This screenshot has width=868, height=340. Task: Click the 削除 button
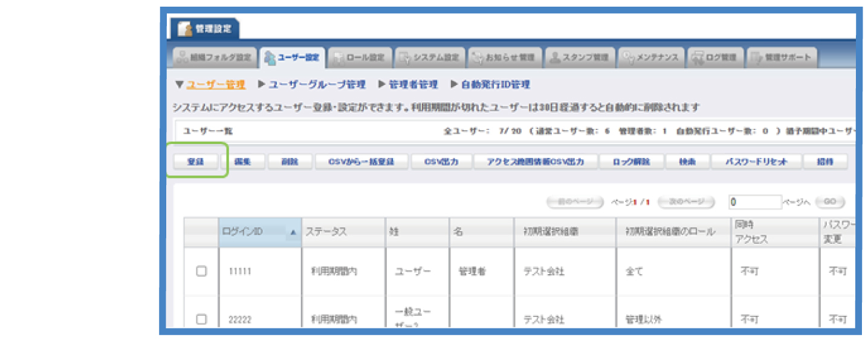pyautogui.click(x=289, y=162)
